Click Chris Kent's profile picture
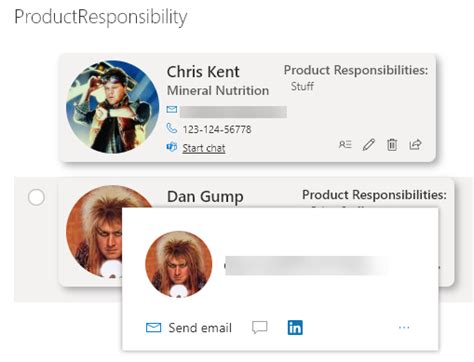Viewport: 474px width, 362px height. (x=113, y=107)
